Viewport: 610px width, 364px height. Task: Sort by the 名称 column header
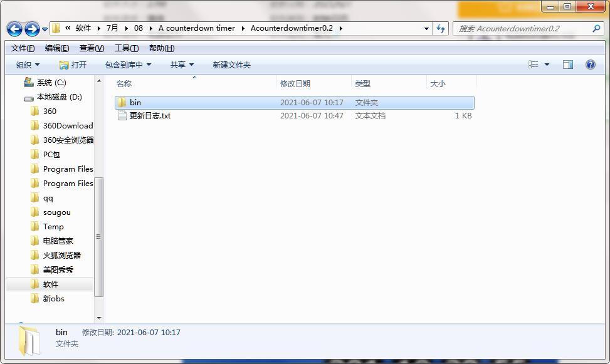coord(124,83)
